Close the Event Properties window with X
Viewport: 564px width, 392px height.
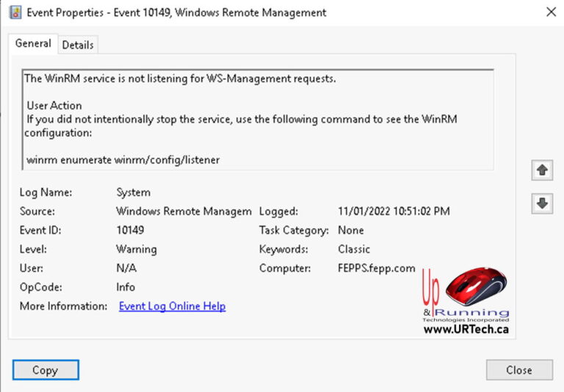click(551, 12)
